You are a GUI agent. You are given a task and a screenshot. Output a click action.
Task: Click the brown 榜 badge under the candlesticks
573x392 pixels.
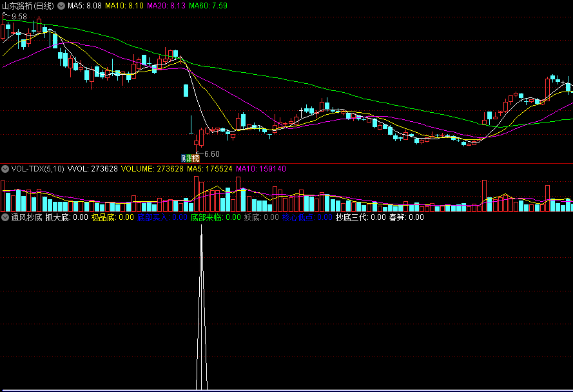pos(196,159)
